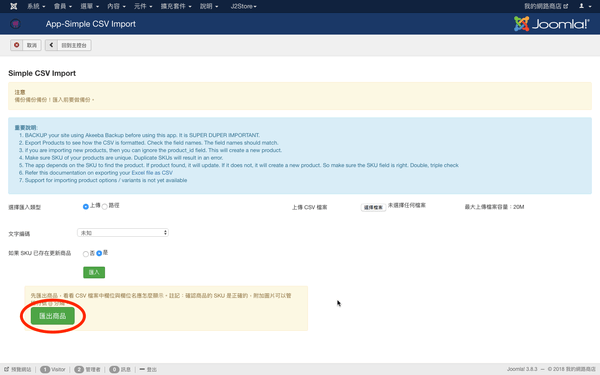
Task: Click the '注意' heading in yellow notice
Action: [20, 92]
